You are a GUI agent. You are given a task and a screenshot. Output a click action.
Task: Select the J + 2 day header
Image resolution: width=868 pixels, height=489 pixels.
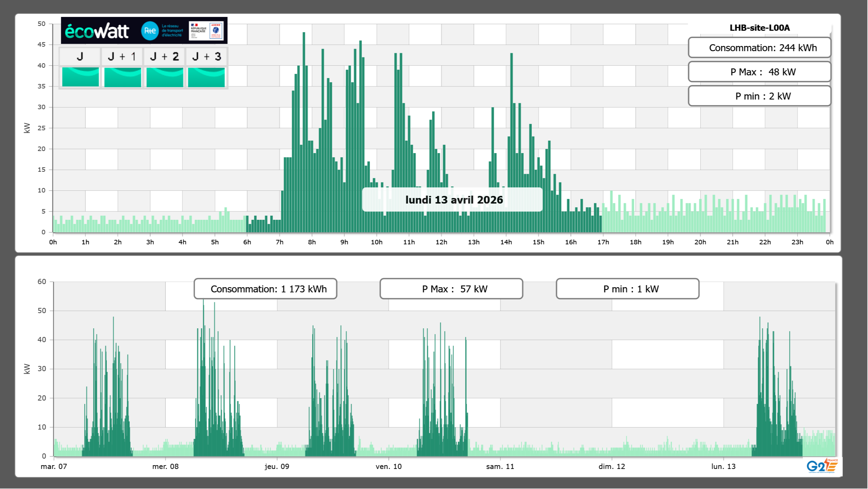click(x=165, y=56)
